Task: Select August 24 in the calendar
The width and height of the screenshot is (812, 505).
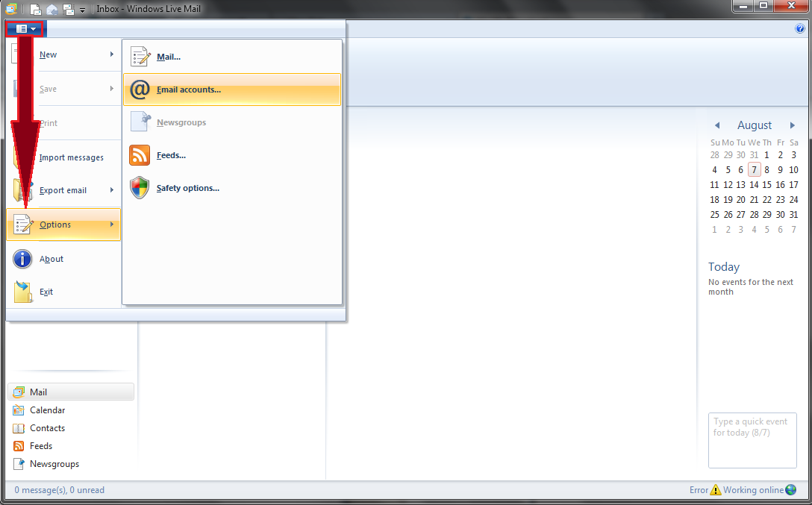Action: [793, 200]
